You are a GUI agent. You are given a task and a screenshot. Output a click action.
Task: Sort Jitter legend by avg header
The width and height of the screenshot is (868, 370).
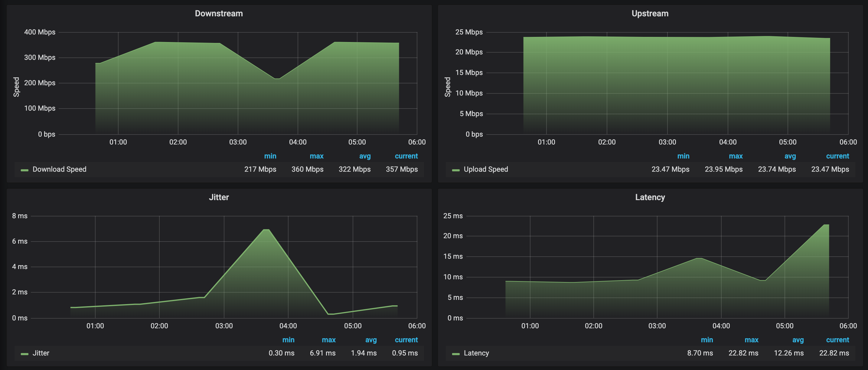coord(371,340)
